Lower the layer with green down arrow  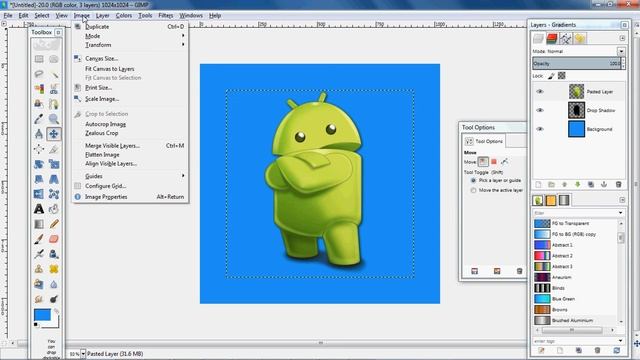[578, 184]
